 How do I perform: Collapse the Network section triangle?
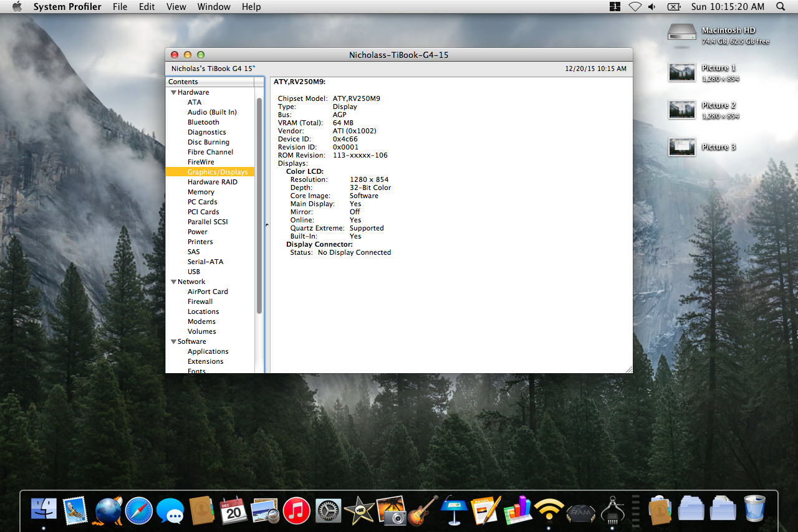click(x=173, y=282)
